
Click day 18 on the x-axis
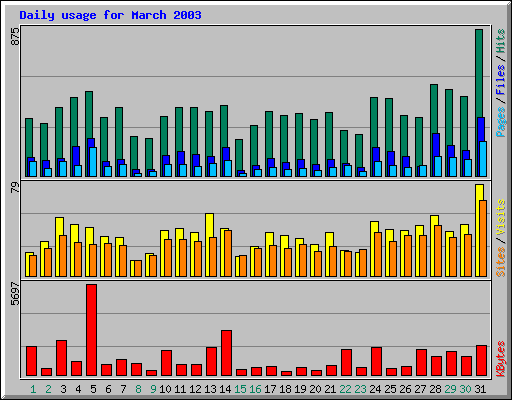click(285, 389)
